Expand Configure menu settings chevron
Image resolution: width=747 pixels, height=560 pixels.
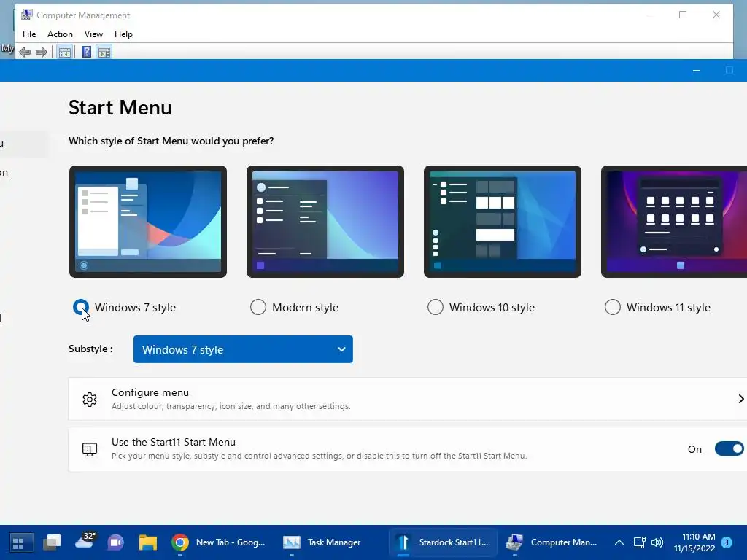pos(741,399)
